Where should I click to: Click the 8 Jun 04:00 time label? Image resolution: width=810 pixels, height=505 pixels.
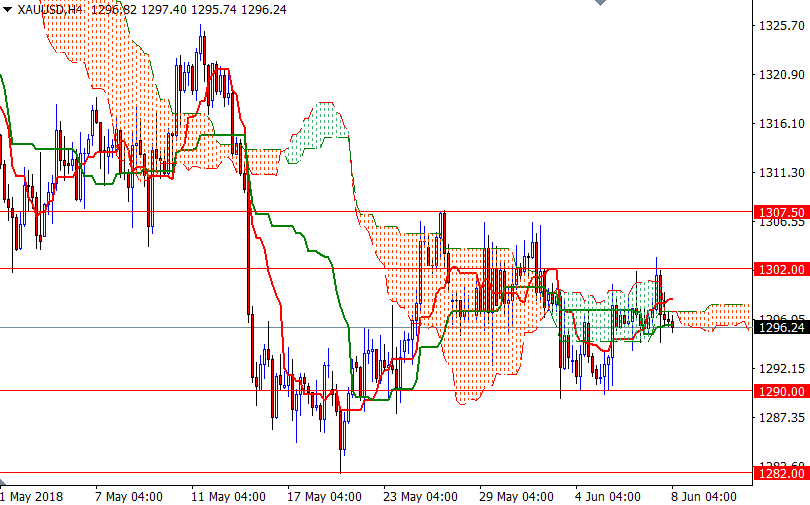click(704, 496)
